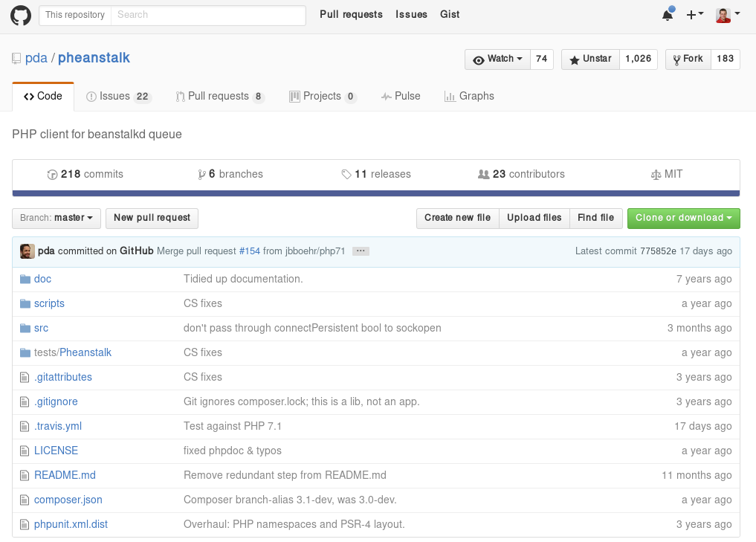Open the user avatar menu
The width and height of the screenshot is (756, 542).
(x=728, y=15)
